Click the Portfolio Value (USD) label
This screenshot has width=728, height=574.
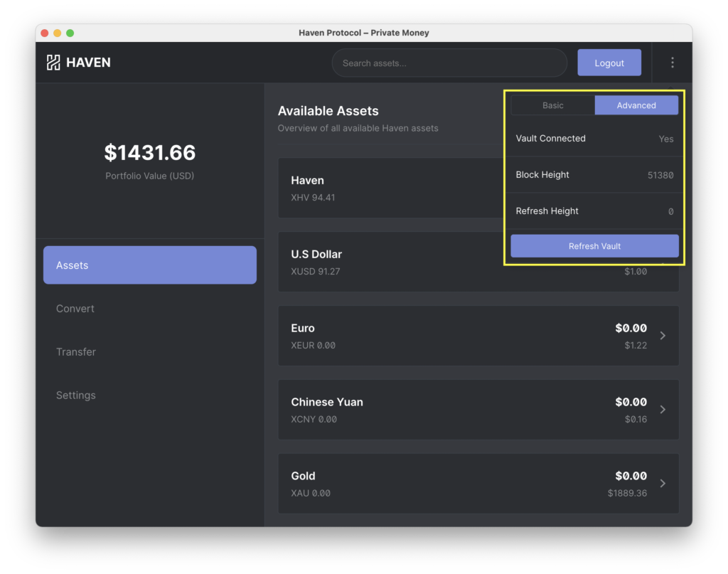149,176
